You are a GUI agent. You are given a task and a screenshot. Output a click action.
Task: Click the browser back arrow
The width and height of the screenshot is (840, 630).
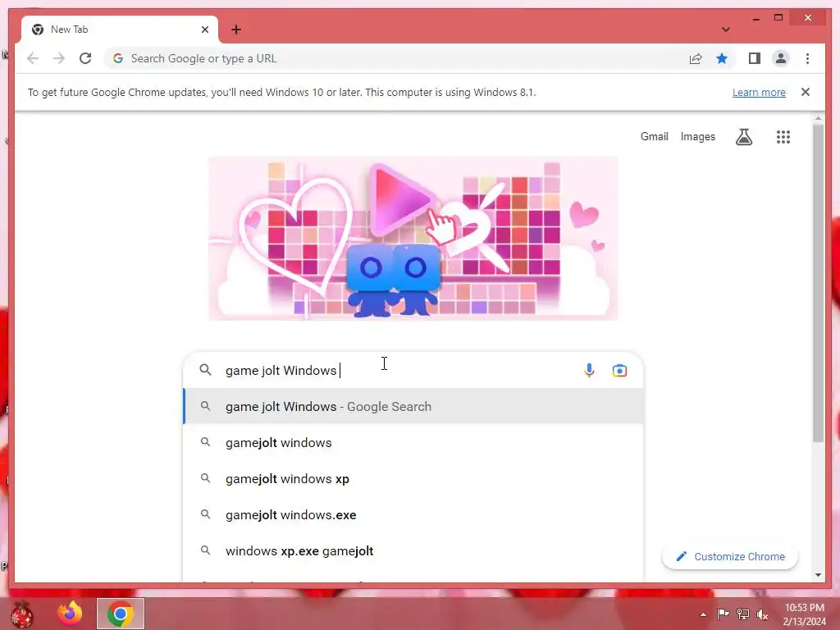[33, 58]
